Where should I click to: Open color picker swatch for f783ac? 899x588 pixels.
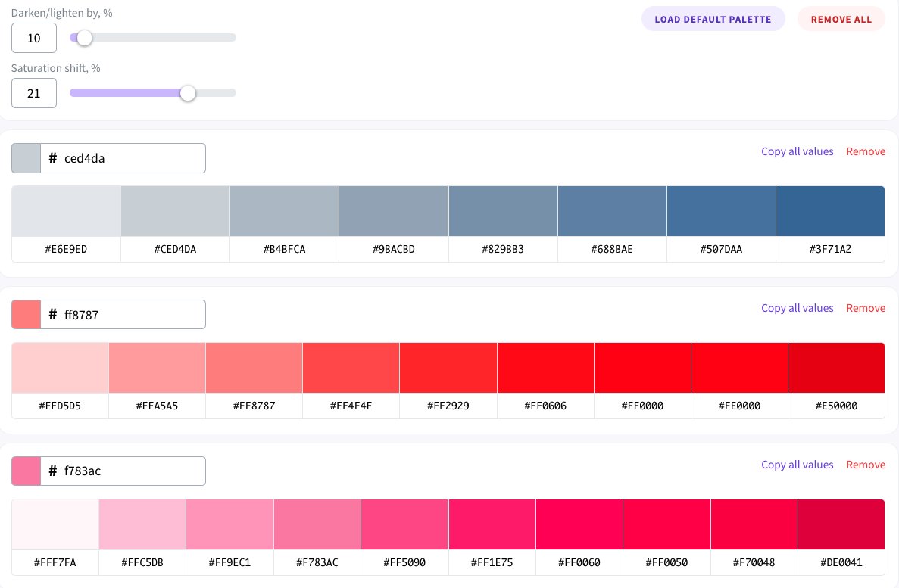click(x=26, y=471)
